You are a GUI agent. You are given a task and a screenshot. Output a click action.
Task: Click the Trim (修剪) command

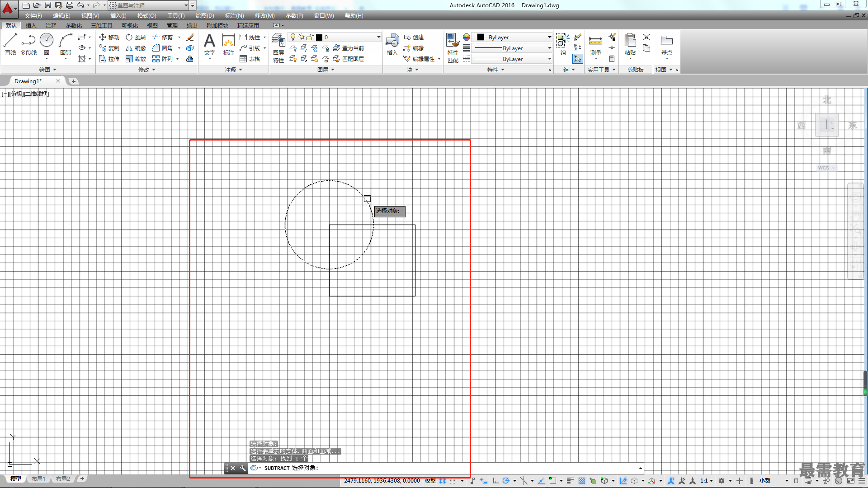(163, 37)
